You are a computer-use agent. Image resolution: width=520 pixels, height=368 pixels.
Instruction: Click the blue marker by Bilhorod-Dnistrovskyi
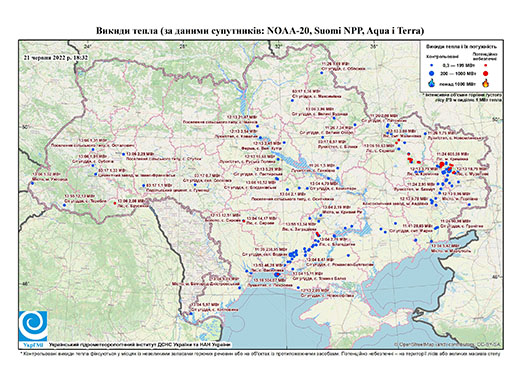click(x=240, y=287)
